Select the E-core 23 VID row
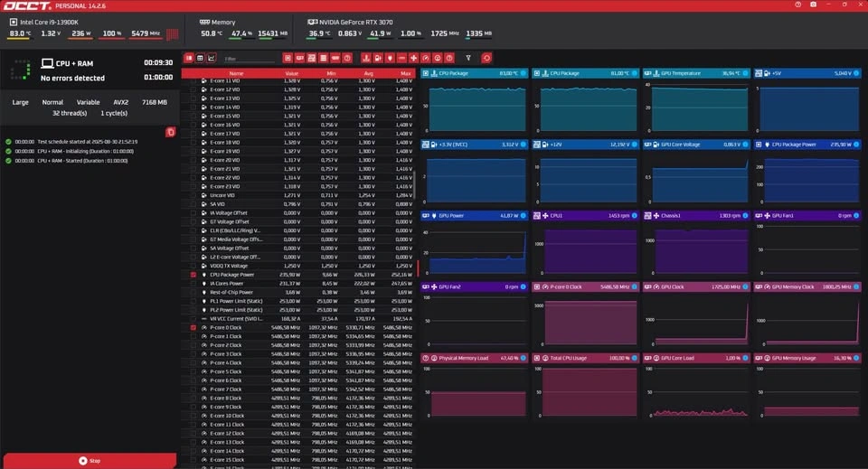The image size is (868, 469). pyautogui.click(x=297, y=186)
